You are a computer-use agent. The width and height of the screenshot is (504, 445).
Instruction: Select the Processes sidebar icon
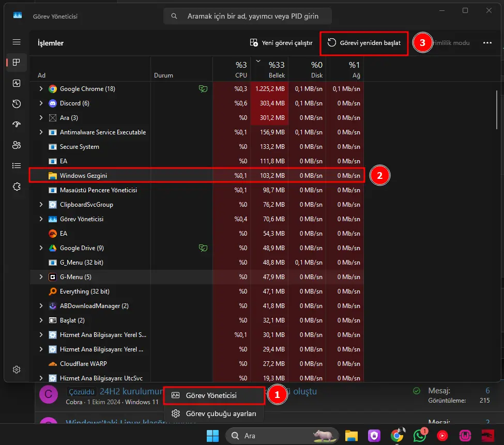(x=17, y=63)
